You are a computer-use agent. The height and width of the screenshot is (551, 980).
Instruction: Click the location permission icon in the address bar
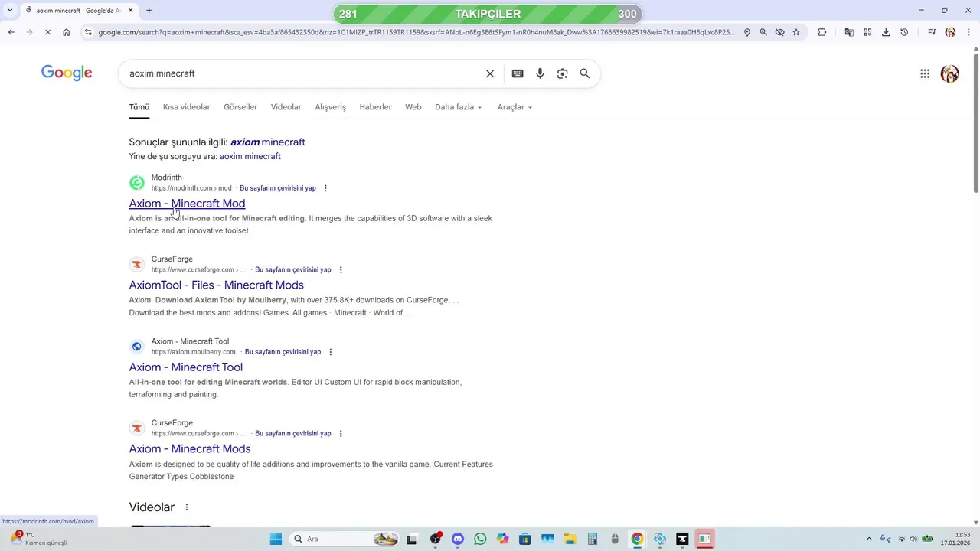coord(746,32)
